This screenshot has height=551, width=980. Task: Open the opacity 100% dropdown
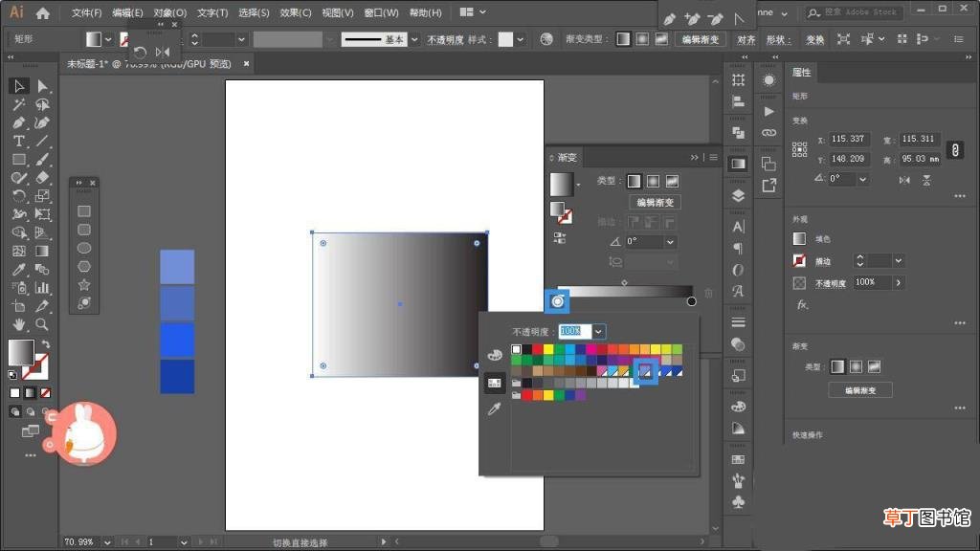point(598,331)
